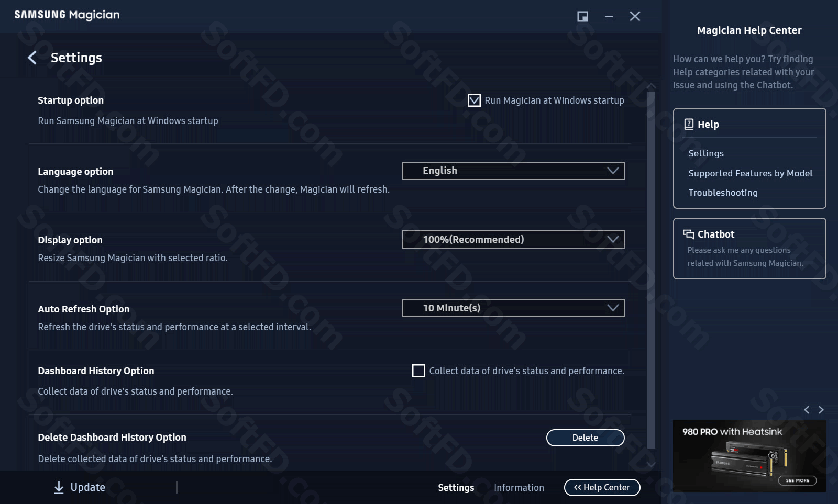Click 'Refresh the drive's status and performance' description
Screen dimensions: 838x504
(174, 327)
